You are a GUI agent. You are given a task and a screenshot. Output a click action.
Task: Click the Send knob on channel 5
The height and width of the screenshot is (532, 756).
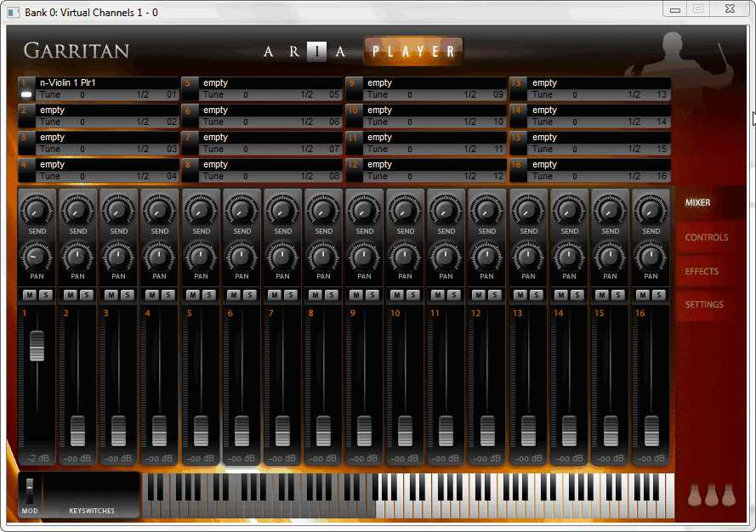tap(201, 209)
